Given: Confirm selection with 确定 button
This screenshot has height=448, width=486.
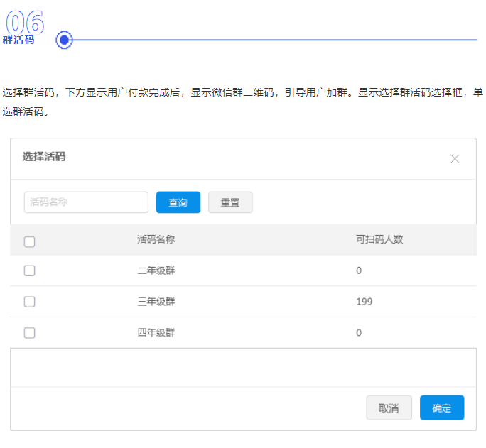Looking at the screenshot, I should tap(441, 408).
